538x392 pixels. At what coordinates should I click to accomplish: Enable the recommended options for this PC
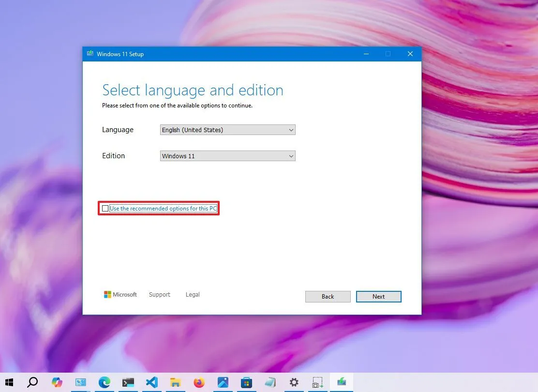click(x=105, y=208)
